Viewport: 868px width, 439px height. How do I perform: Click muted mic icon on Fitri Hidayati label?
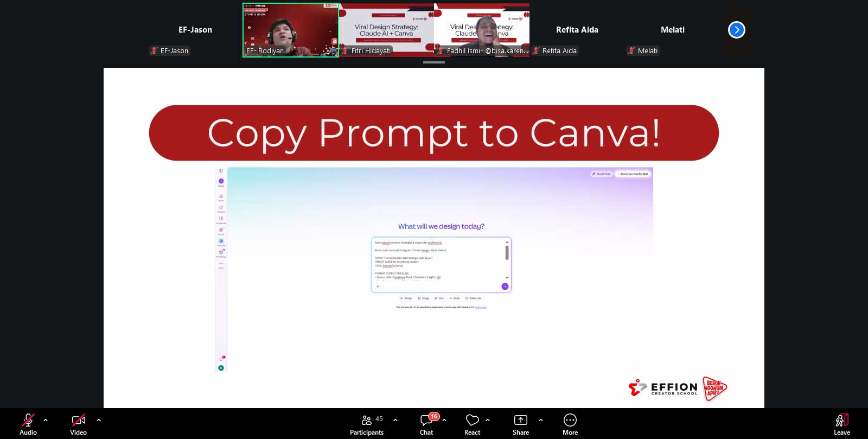(x=345, y=50)
